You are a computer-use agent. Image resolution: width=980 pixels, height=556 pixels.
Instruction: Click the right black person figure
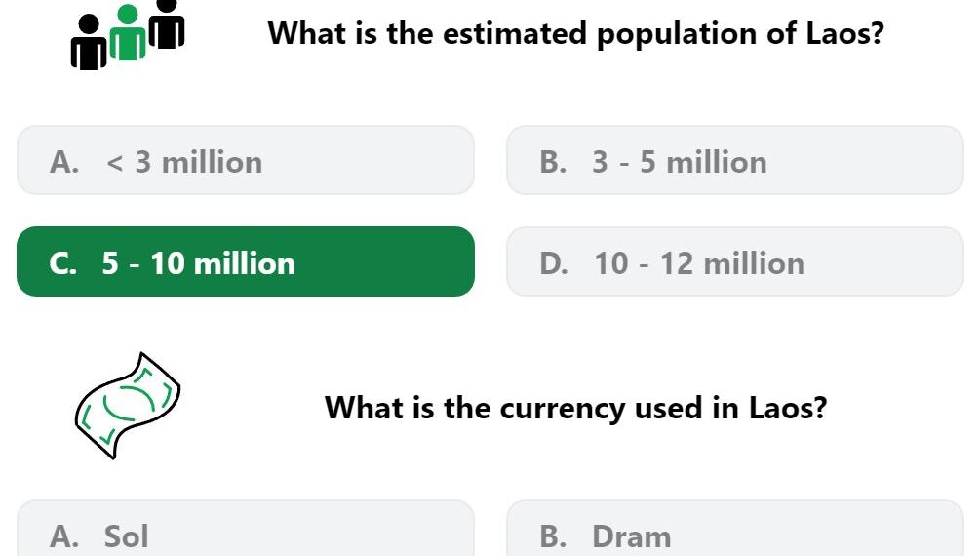[166, 23]
